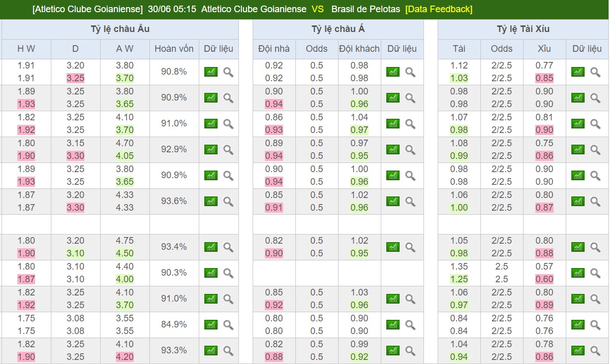Click the highlighted 1.25 Tài odds value
Image resolution: width=610 pixels, height=364 pixels.
(459, 279)
